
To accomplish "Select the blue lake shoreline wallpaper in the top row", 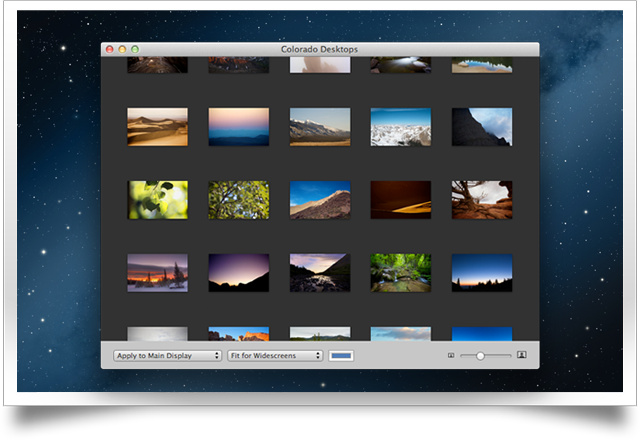I will [x=482, y=65].
